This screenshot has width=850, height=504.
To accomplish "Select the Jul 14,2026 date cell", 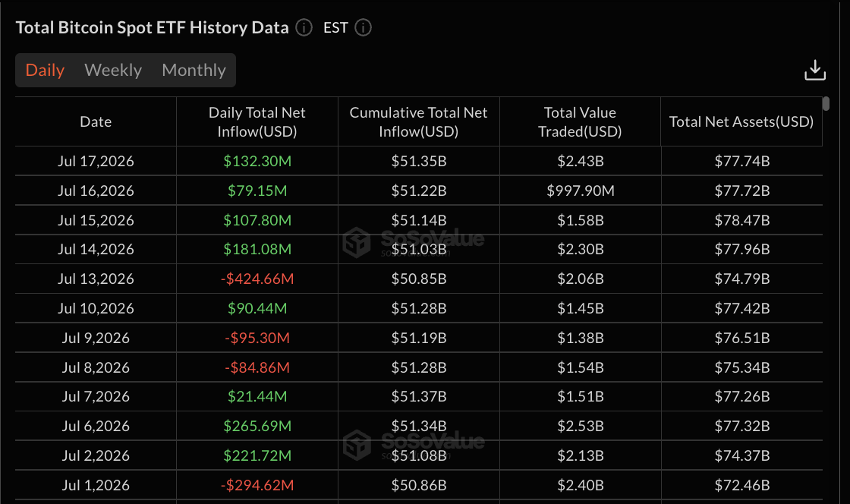I will point(96,249).
